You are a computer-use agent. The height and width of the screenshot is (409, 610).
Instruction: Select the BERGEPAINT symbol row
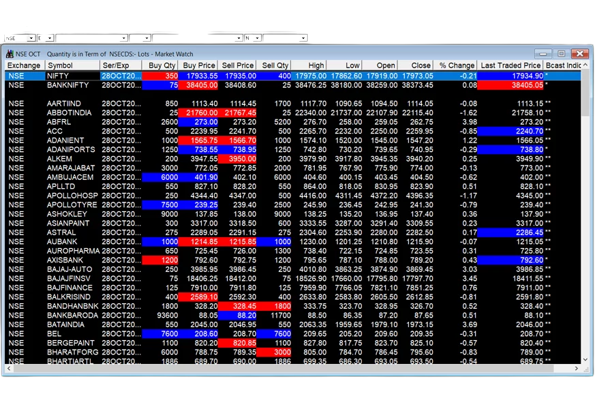[x=293, y=343]
